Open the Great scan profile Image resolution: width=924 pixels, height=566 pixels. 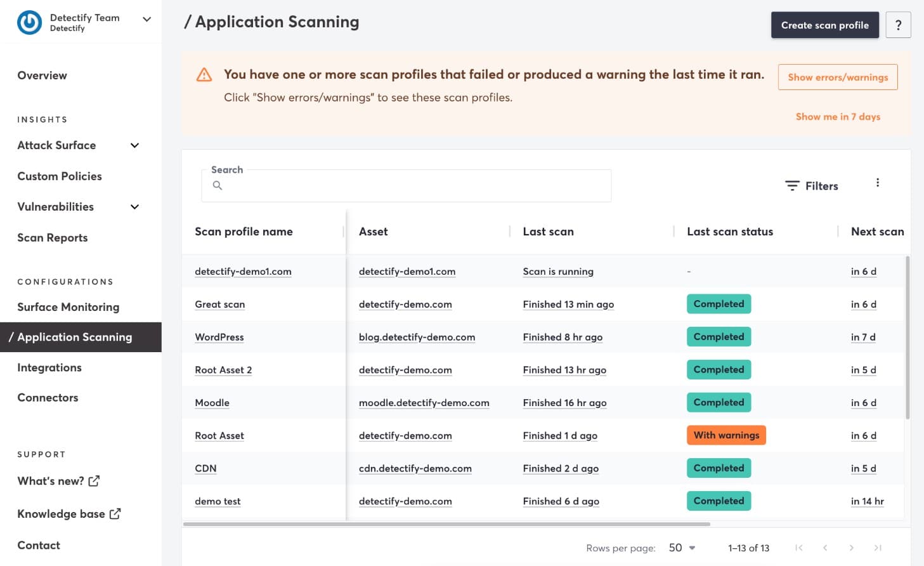point(219,305)
